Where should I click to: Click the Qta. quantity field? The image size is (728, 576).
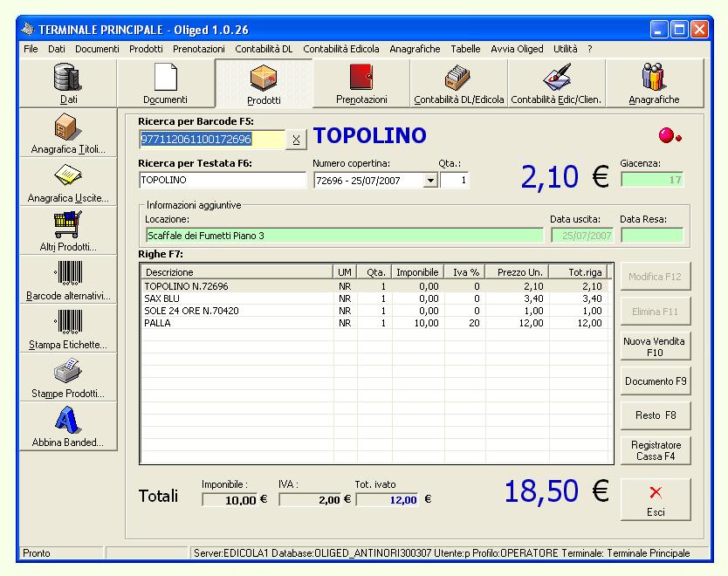(x=455, y=180)
